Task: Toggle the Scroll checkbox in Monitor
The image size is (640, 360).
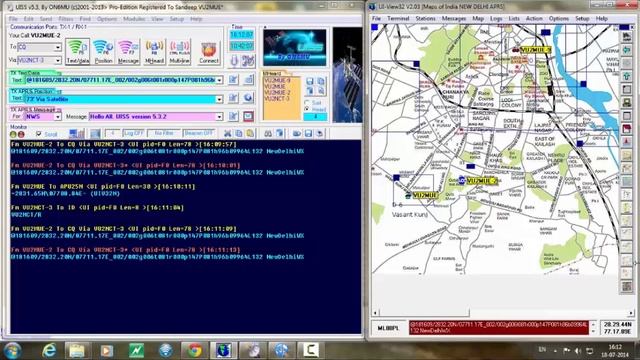Action: (x=39, y=134)
